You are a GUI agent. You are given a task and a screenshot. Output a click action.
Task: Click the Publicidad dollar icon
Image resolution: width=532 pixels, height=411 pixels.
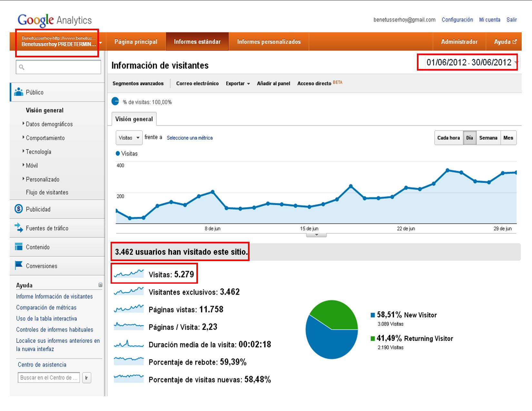coord(19,209)
